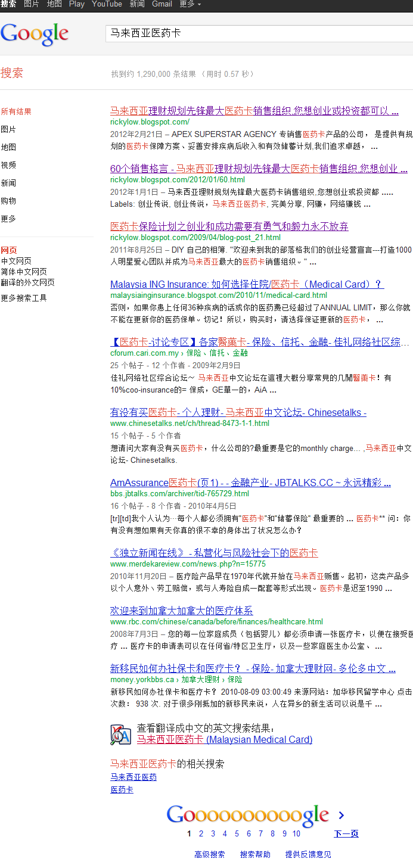The image size is (413, 868).
Task: Expand 更多搜索工具 in sidebar
Action: coord(24,298)
